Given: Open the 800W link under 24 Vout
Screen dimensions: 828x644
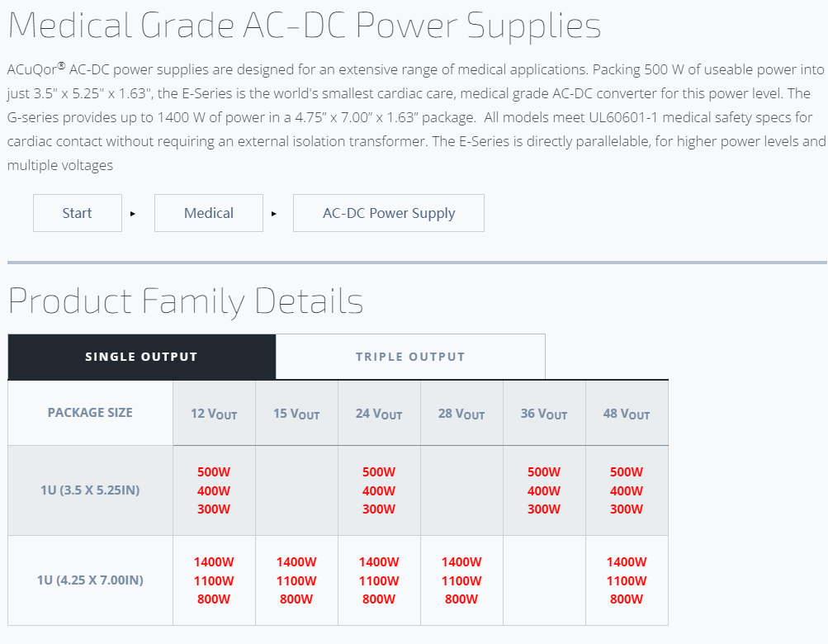Looking at the screenshot, I should 379,599.
